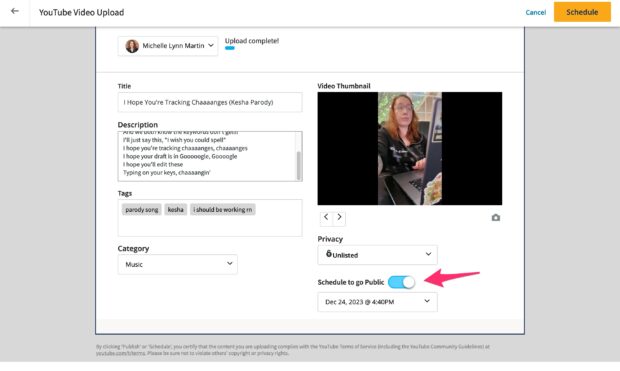Show the previous video thumbnail
Viewport: 620px width, 371px height.
coord(326,217)
